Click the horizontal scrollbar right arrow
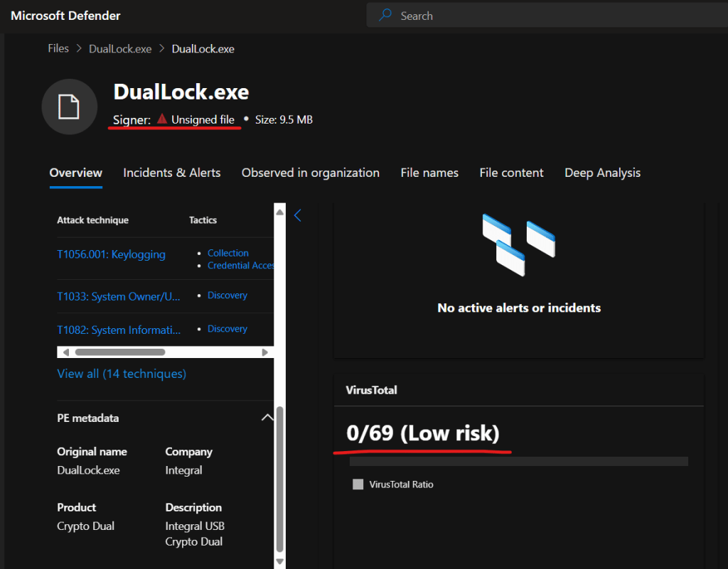Viewport: 728px width, 569px height. [x=264, y=352]
